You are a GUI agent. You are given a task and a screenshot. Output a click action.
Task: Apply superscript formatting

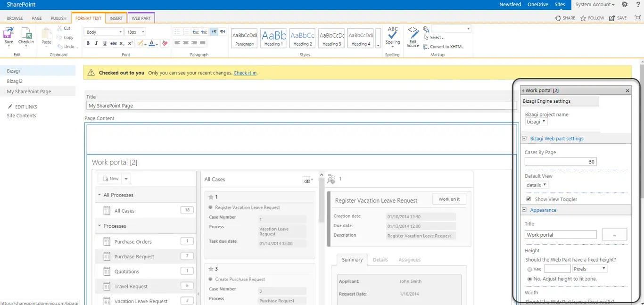point(131,43)
